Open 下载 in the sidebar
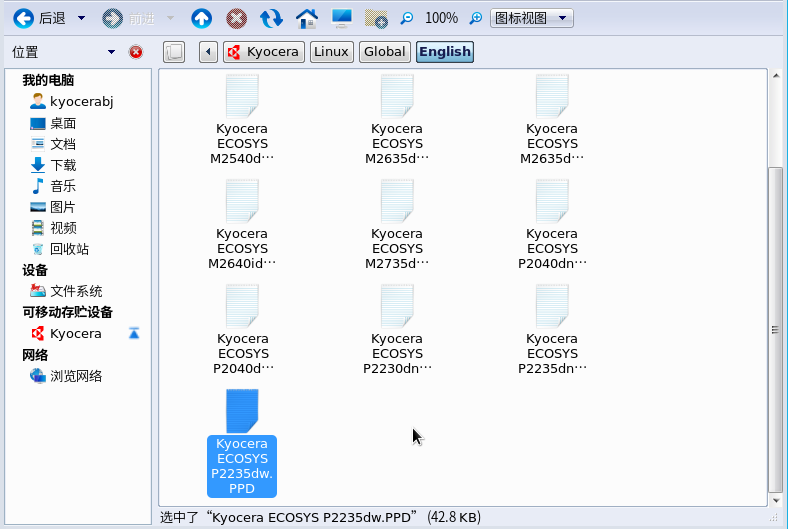This screenshot has width=788, height=529. coord(63,165)
